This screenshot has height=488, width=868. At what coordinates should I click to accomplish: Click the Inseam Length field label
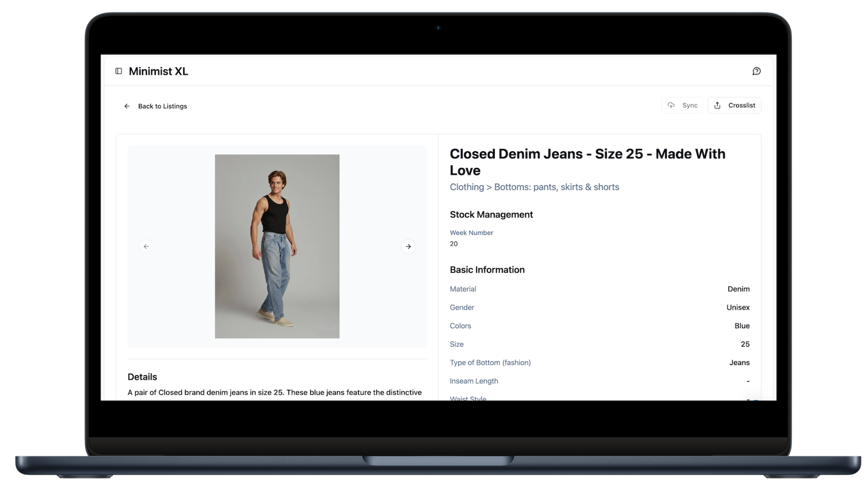pos(474,381)
